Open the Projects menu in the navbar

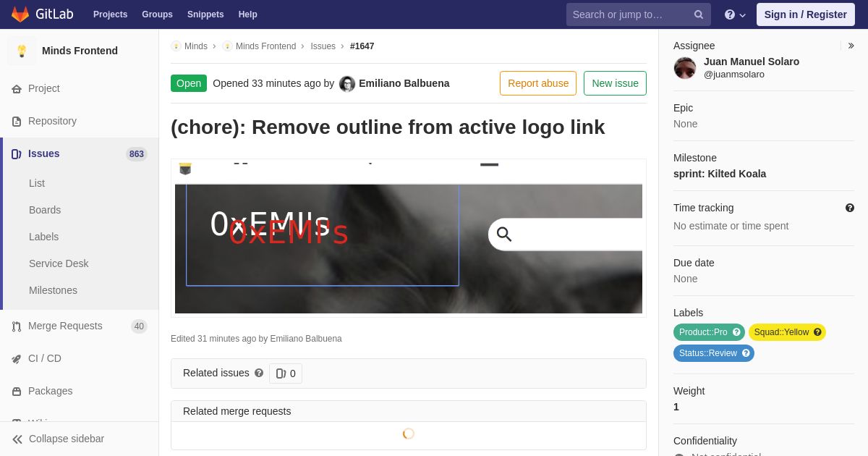pos(110,14)
